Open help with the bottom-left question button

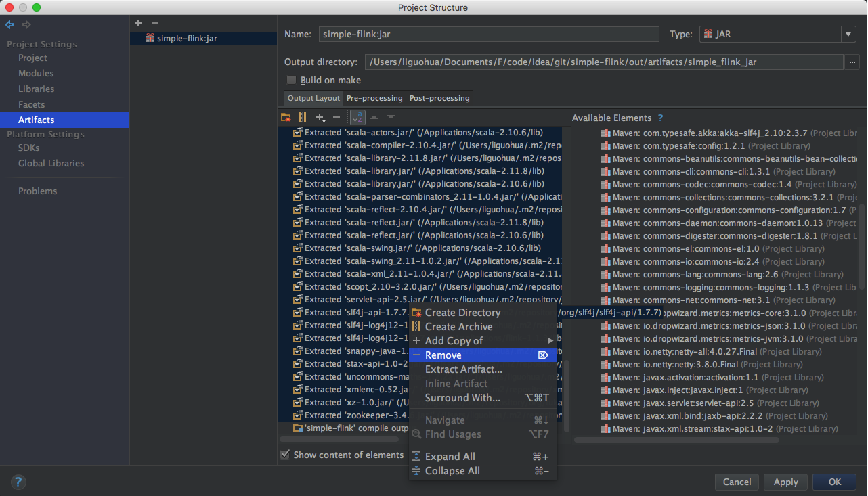[x=18, y=482]
